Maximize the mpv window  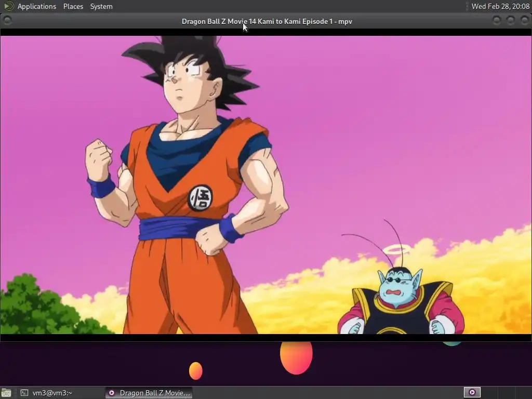511,21
